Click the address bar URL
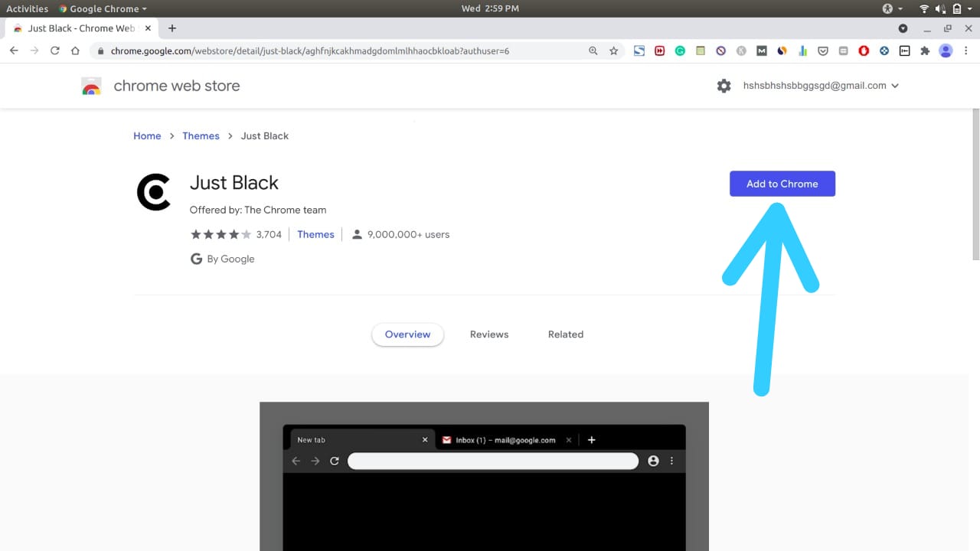Image resolution: width=980 pixels, height=551 pixels. click(x=310, y=51)
